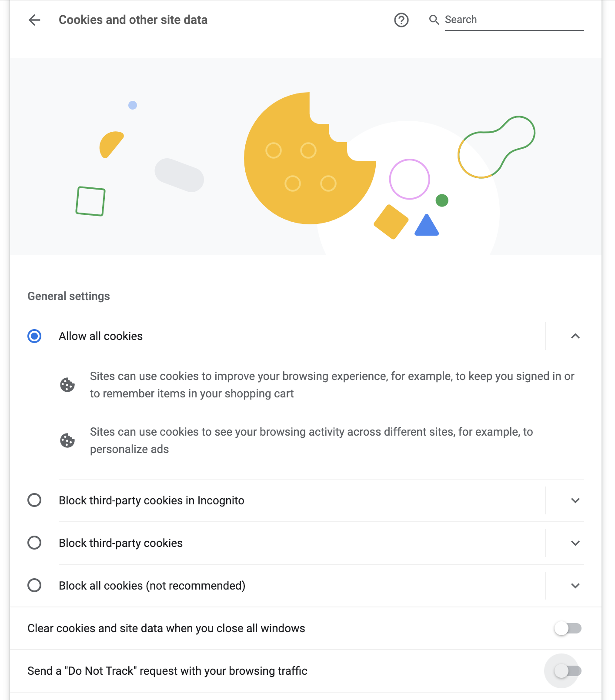
Task: Click the Search settings input field
Action: (513, 20)
